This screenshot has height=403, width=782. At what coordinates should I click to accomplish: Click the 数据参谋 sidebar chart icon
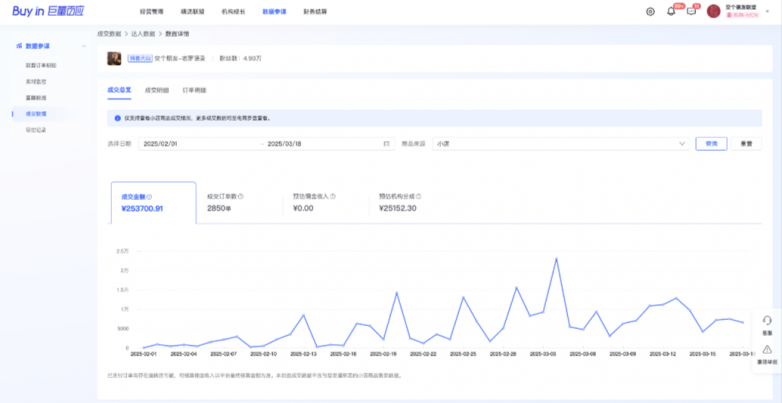point(19,46)
